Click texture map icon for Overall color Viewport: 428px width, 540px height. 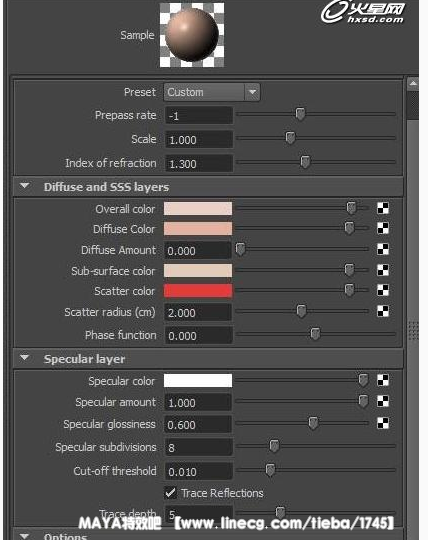(383, 208)
